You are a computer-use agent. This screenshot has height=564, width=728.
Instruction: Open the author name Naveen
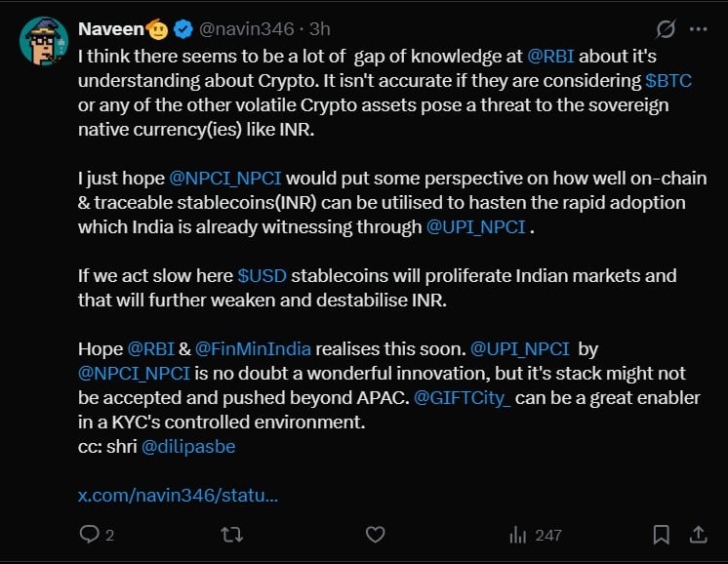pyautogui.click(x=105, y=29)
